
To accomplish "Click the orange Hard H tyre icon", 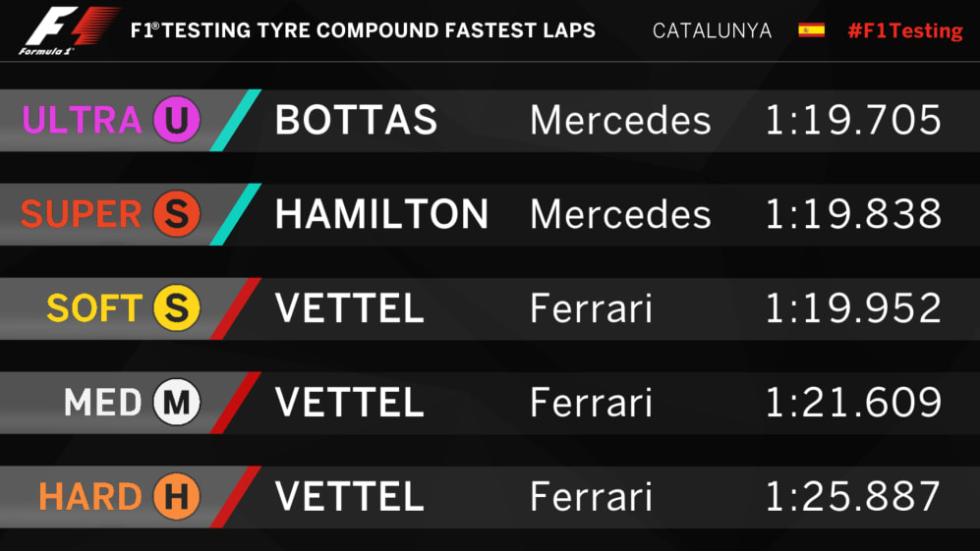I will point(177,498).
